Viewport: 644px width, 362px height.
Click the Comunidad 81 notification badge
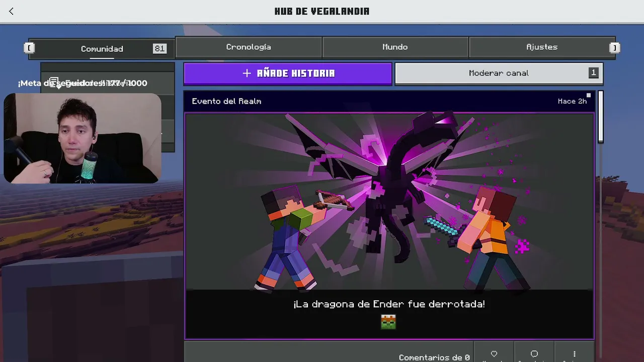coord(159,48)
